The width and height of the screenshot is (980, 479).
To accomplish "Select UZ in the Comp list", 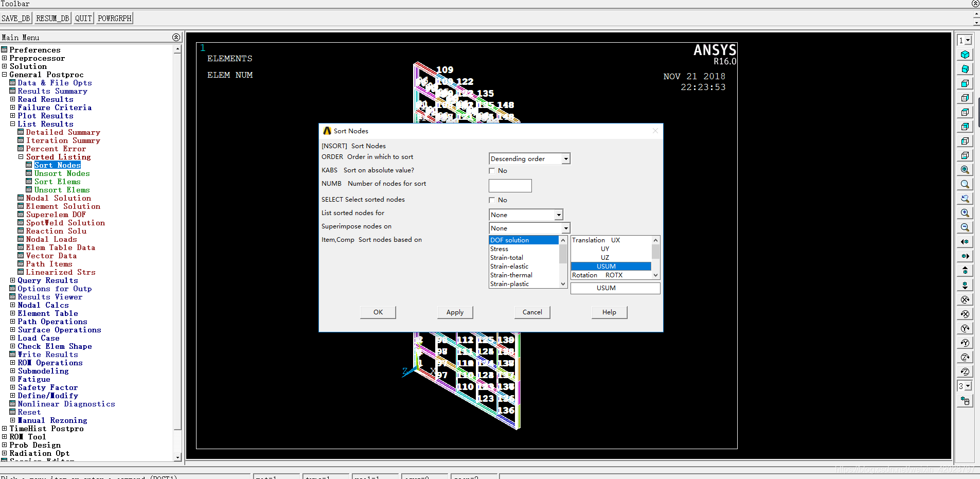I will (x=611, y=258).
